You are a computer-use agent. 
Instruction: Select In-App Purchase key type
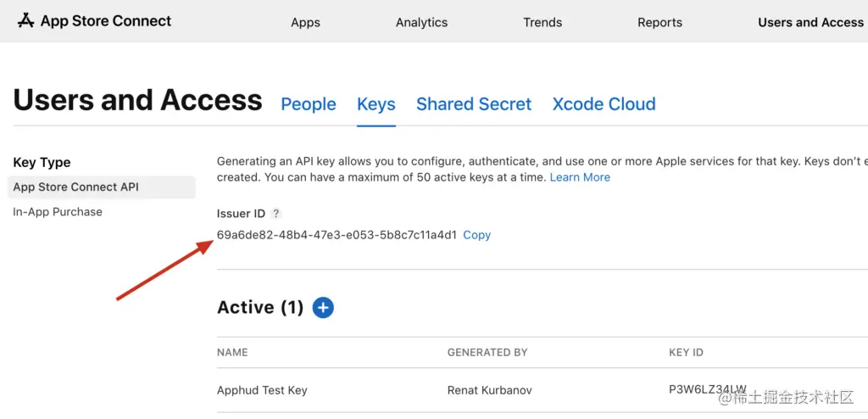[x=58, y=212]
